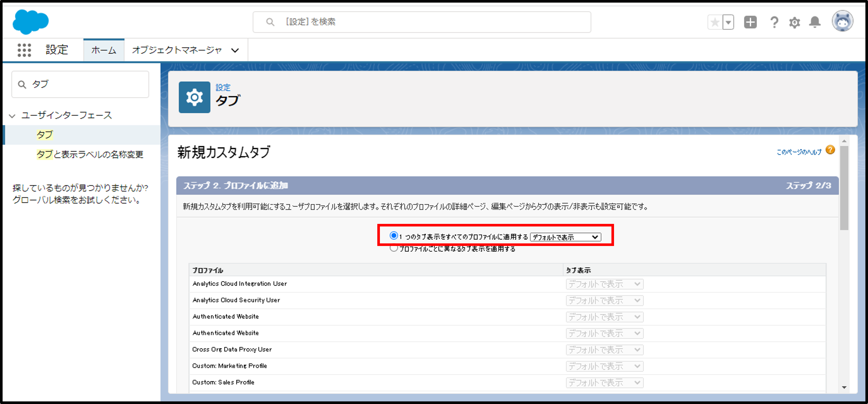
Task: Click the quick find box containing タブ
Action: (80, 84)
